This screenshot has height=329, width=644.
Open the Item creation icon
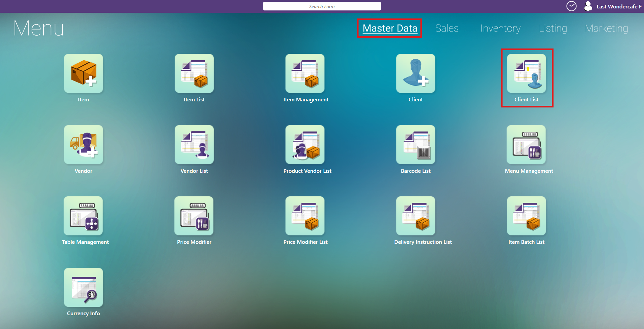click(x=83, y=74)
